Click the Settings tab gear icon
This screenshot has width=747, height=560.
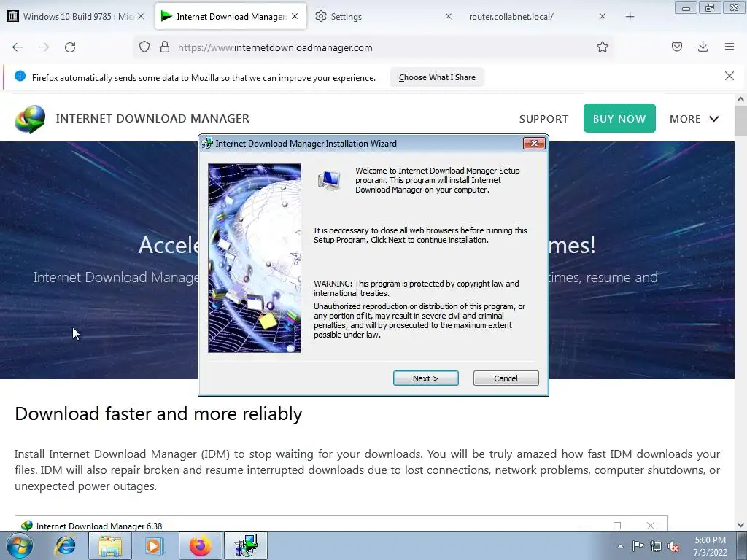pos(321,16)
